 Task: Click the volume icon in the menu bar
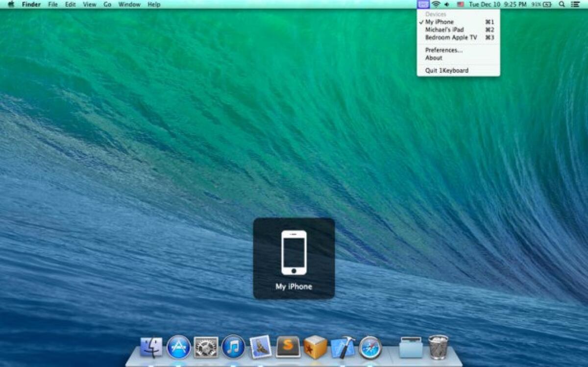point(446,4)
